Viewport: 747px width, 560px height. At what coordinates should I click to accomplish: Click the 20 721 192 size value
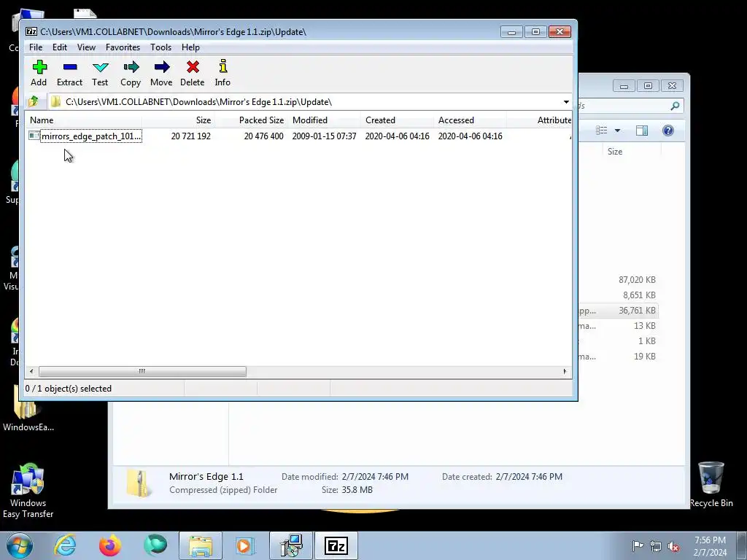click(x=190, y=136)
